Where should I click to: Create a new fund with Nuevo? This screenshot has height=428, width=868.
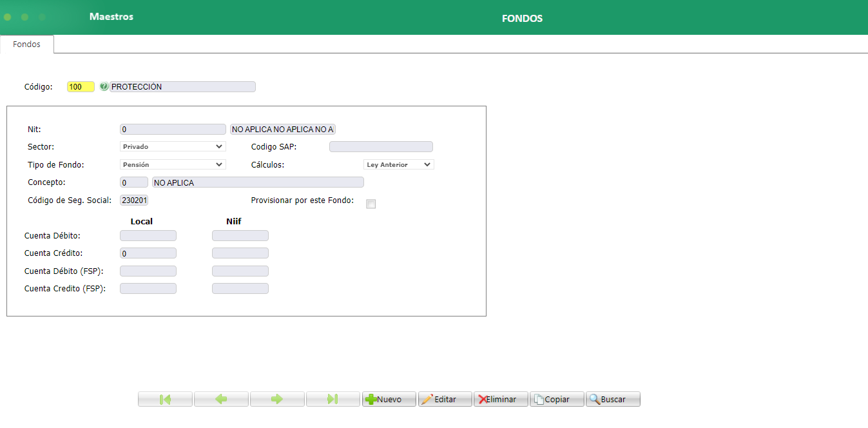tap(389, 399)
